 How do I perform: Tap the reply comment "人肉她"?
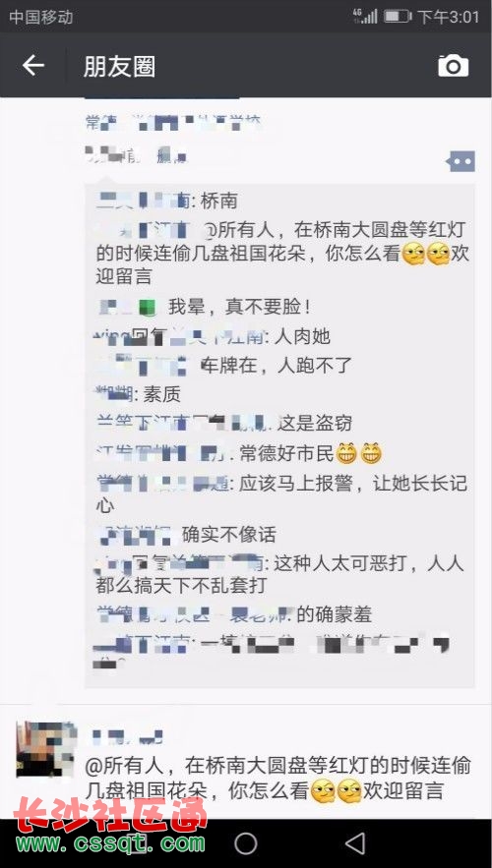point(302,336)
